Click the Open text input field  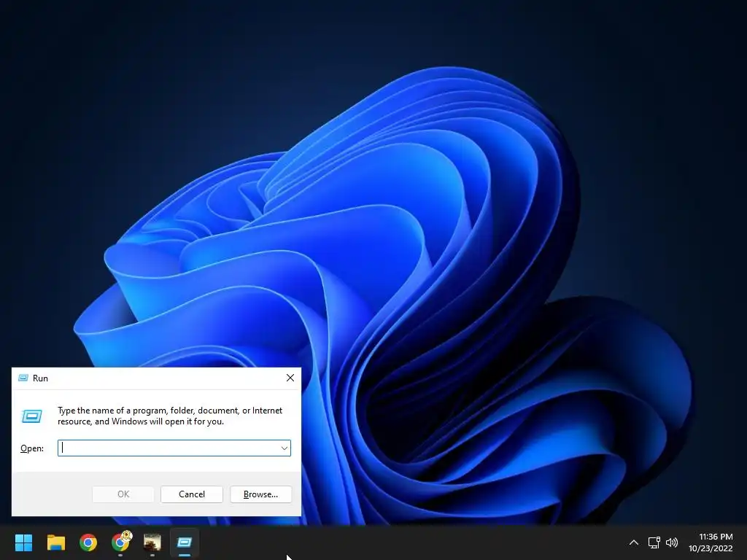point(174,448)
